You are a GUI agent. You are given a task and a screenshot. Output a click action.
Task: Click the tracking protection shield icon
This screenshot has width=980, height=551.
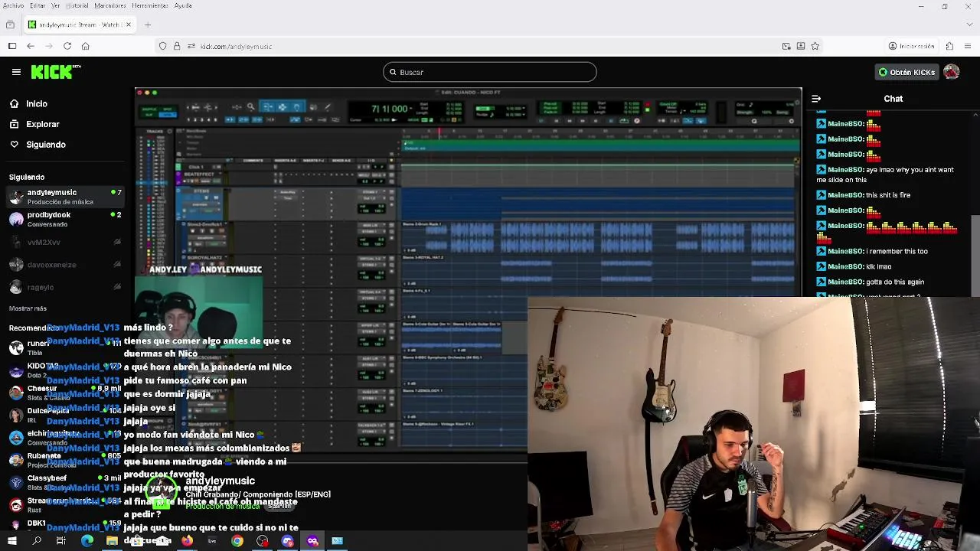pyautogui.click(x=163, y=46)
